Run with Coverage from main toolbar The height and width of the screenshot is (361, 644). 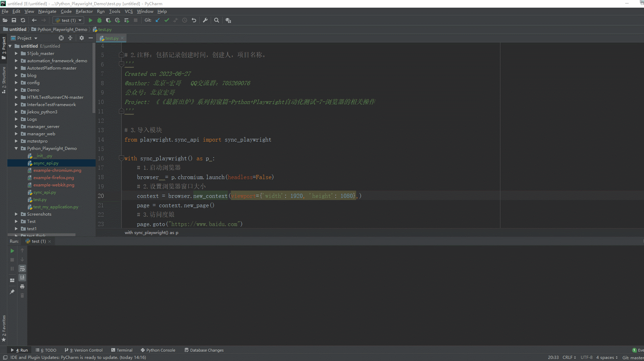[108, 21]
